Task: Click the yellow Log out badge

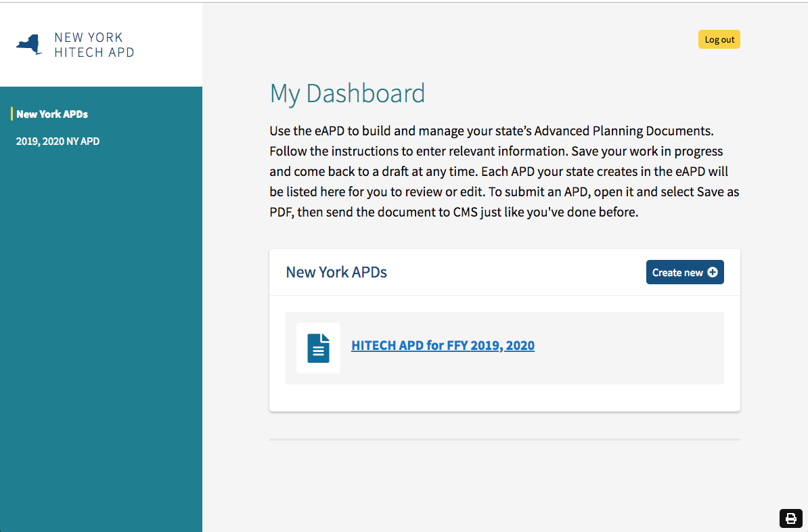Action: point(719,39)
